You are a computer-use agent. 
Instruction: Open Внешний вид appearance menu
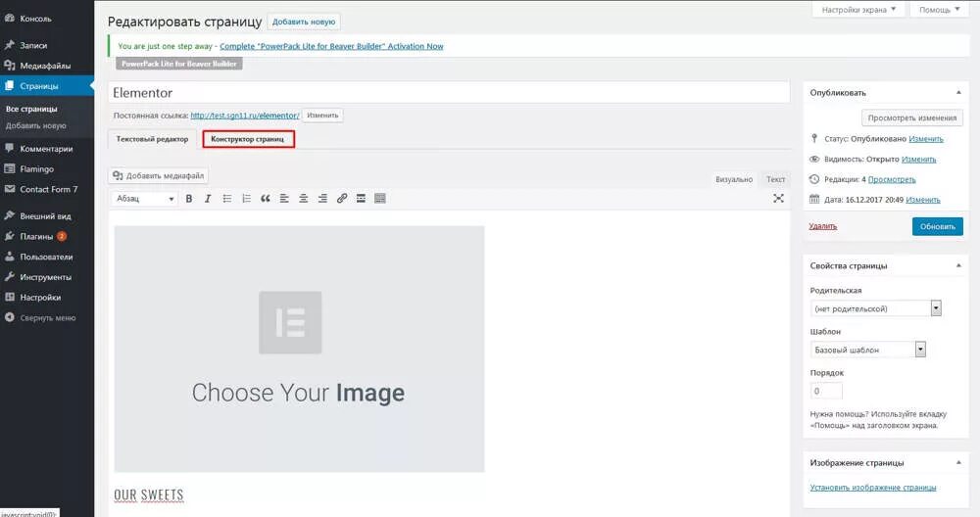pyautogui.click(x=47, y=216)
